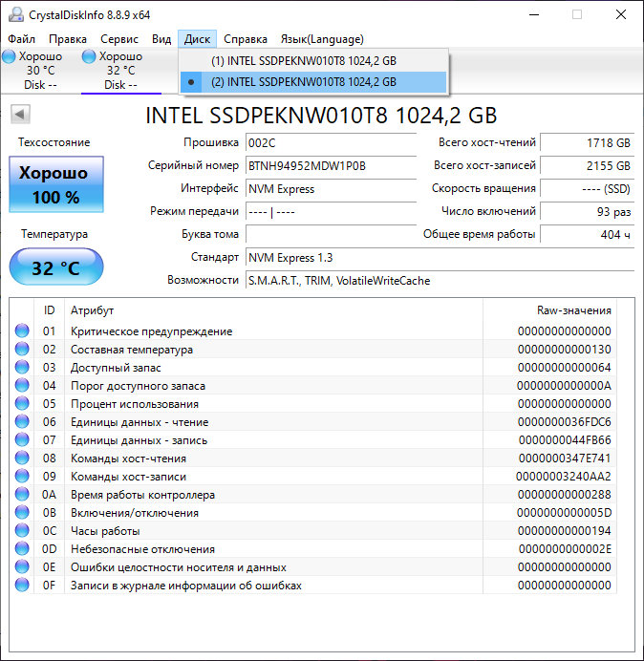
Task: Click status orb of attribute 04 row
Action: pos(22,385)
